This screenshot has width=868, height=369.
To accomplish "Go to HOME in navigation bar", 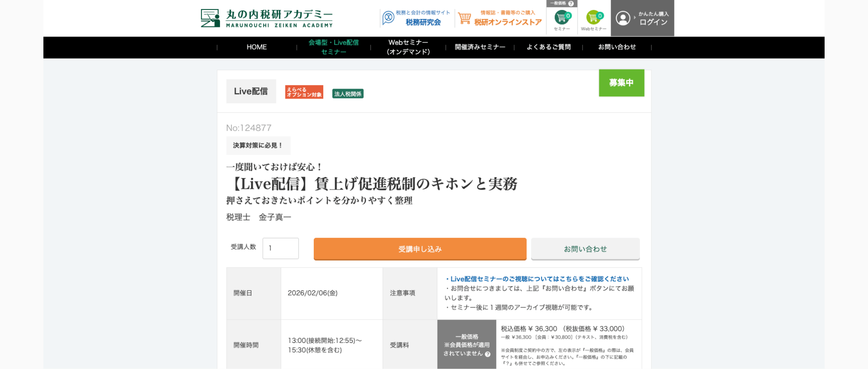I will [256, 47].
